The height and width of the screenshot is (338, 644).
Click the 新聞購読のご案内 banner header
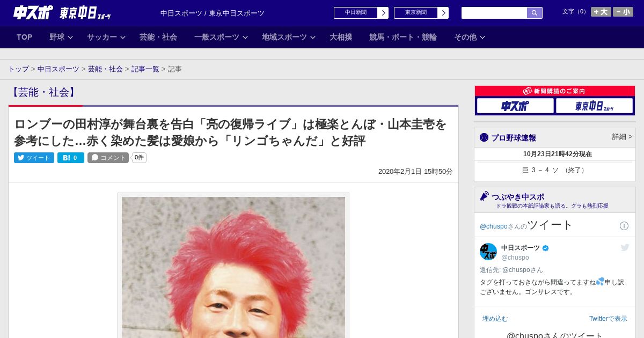[555, 91]
